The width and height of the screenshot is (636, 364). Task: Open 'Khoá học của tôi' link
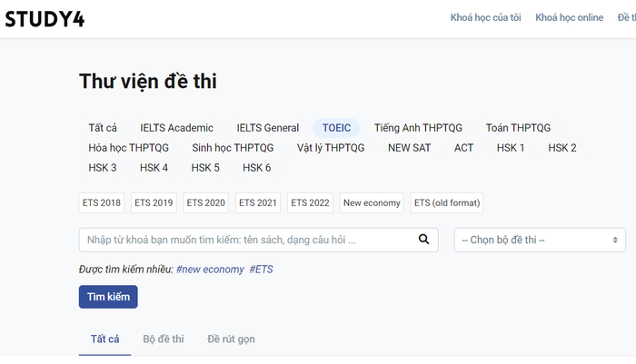(485, 18)
